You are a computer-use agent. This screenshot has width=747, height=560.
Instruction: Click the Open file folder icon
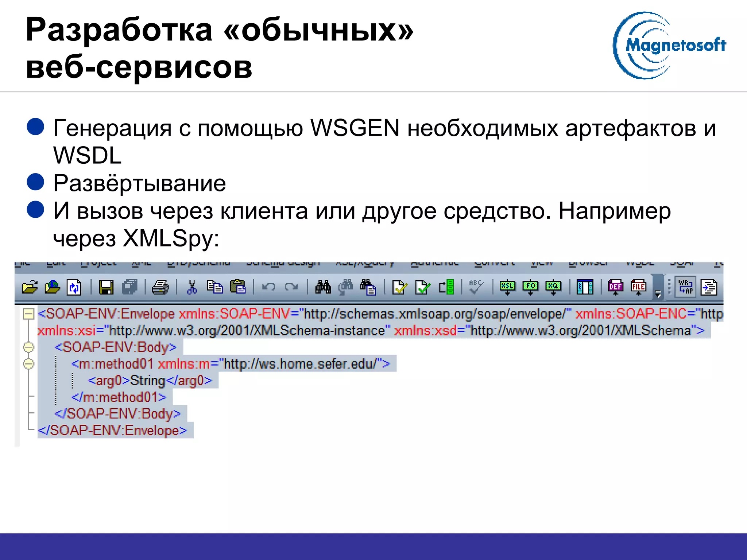point(30,287)
